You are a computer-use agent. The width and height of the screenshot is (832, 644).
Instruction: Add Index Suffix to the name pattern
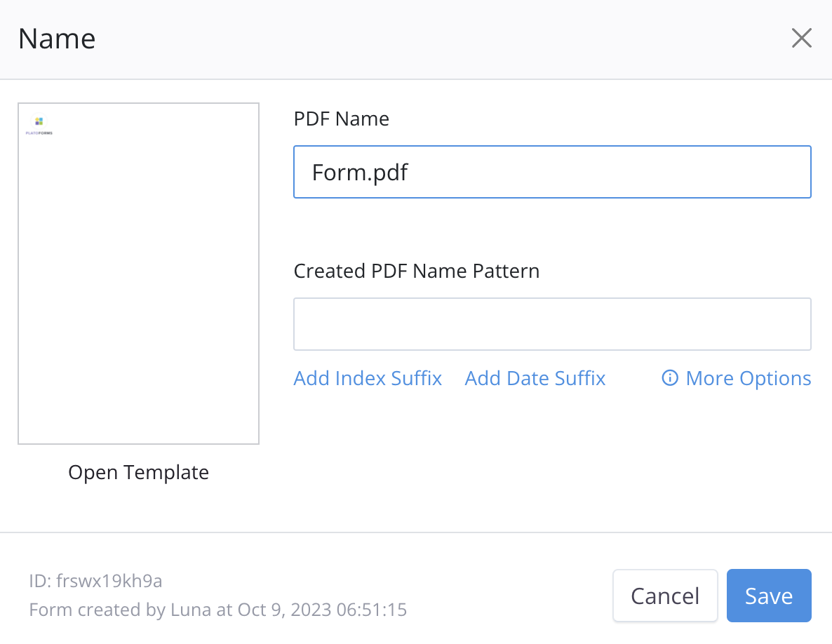[x=368, y=379]
